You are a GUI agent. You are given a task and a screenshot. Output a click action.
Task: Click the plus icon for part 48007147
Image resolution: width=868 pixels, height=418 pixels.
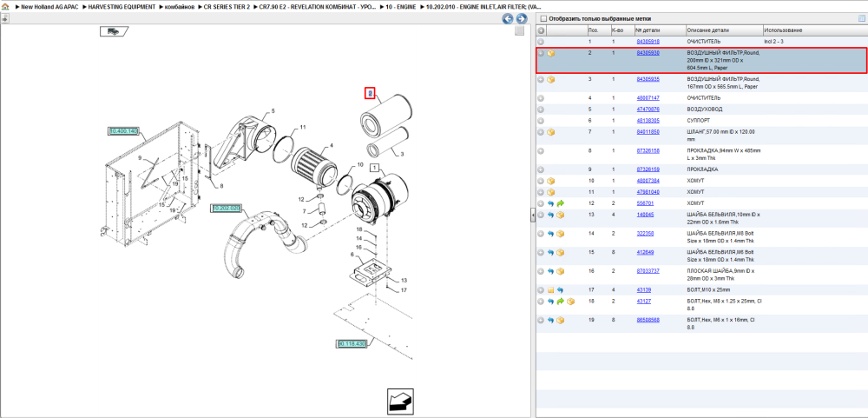point(542,97)
